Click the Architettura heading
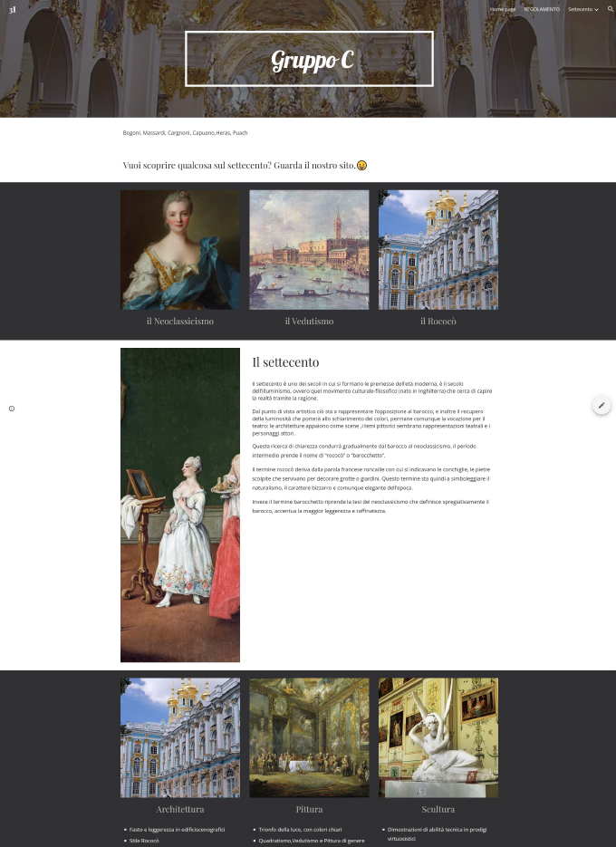616x847 pixels. pyautogui.click(x=180, y=809)
